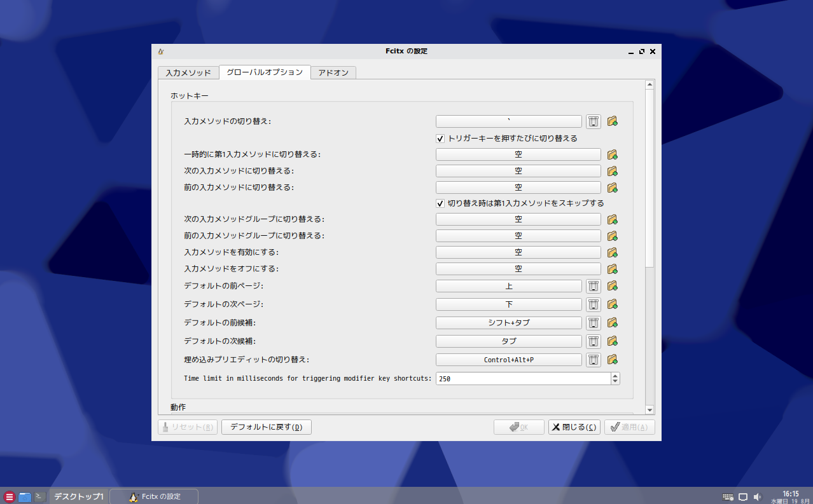
Task: Switch to the 入力メソッド tab
Action: click(188, 72)
